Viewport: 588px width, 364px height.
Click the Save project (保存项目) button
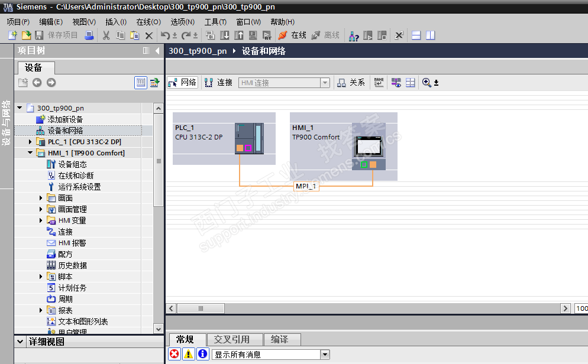56,35
